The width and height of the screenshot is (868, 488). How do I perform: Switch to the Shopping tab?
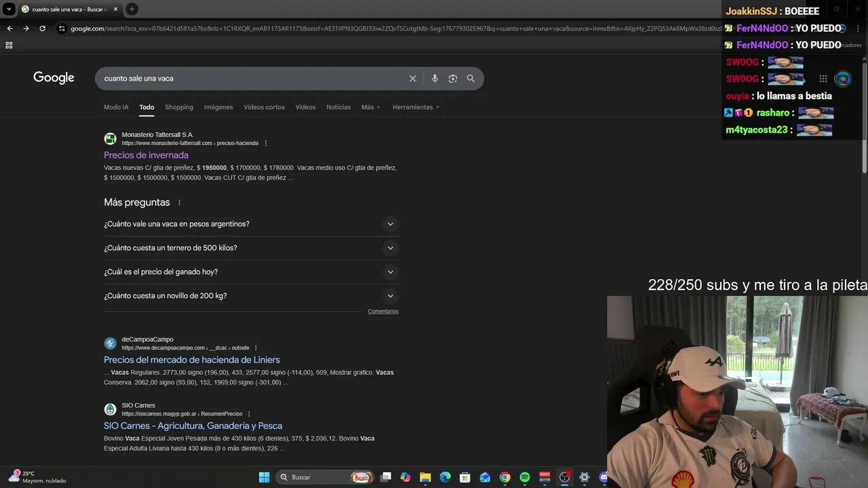179,107
